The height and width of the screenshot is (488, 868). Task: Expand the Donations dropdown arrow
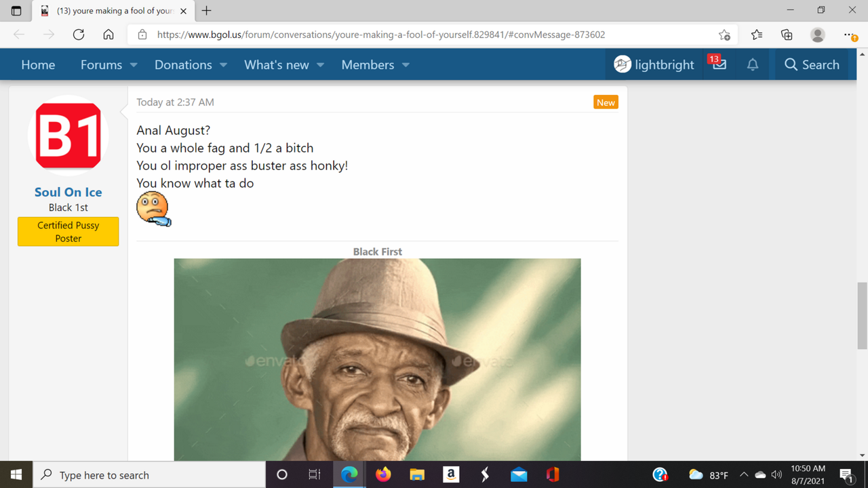pos(224,65)
